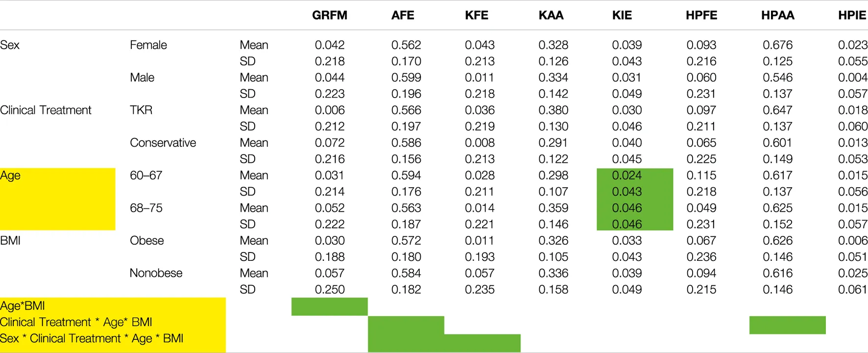The image size is (868, 353).
Task: Click the KAA column header
Action: (x=551, y=15)
